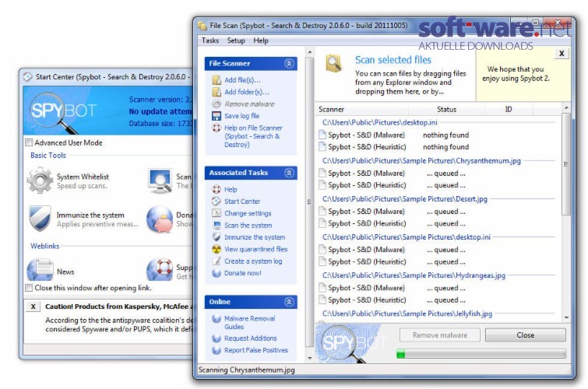Click the Status column header

point(446,110)
